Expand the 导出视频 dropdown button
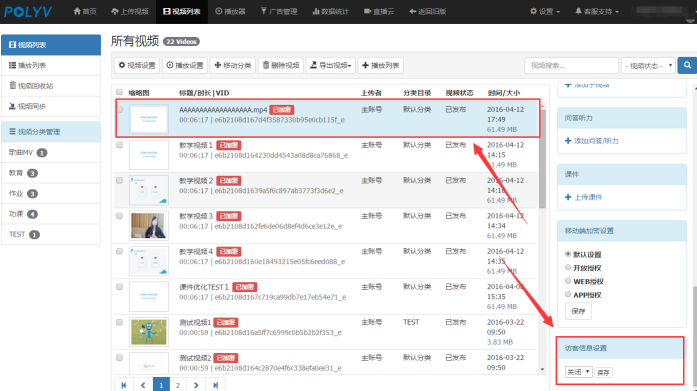697x391 pixels. coord(331,65)
